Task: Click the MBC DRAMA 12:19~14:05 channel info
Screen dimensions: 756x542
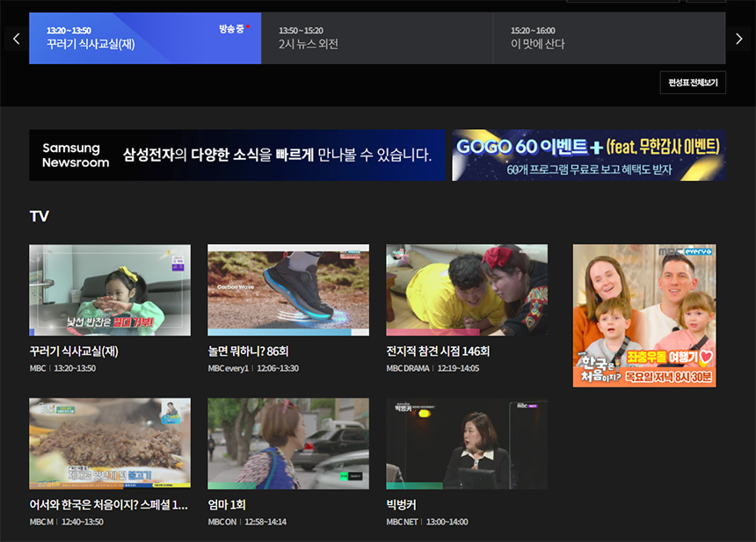Action: click(x=433, y=369)
